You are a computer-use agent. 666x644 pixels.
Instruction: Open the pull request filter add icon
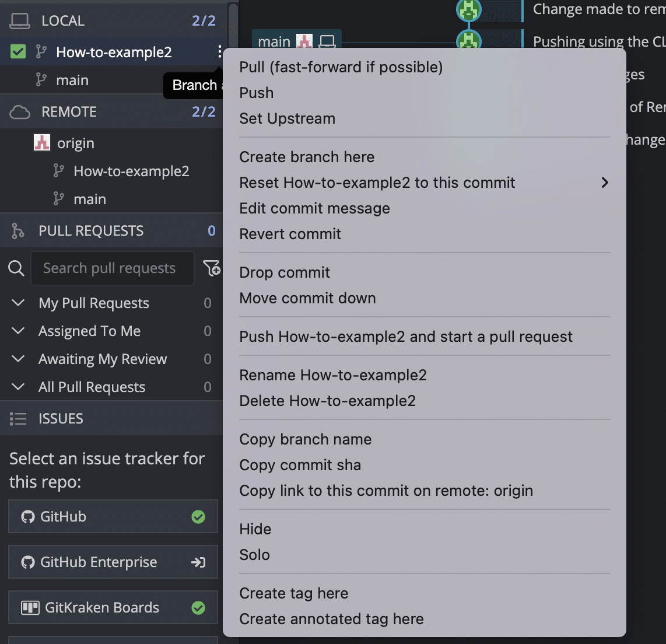pyautogui.click(x=212, y=268)
